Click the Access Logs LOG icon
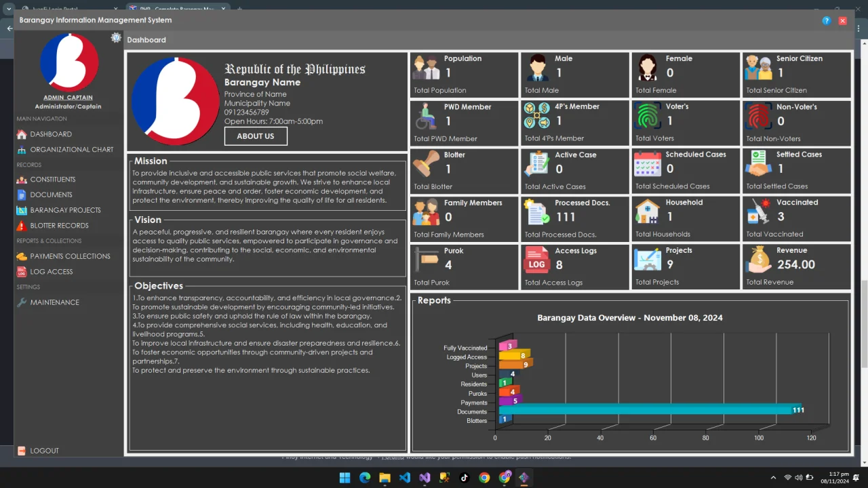 click(x=537, y=260)
